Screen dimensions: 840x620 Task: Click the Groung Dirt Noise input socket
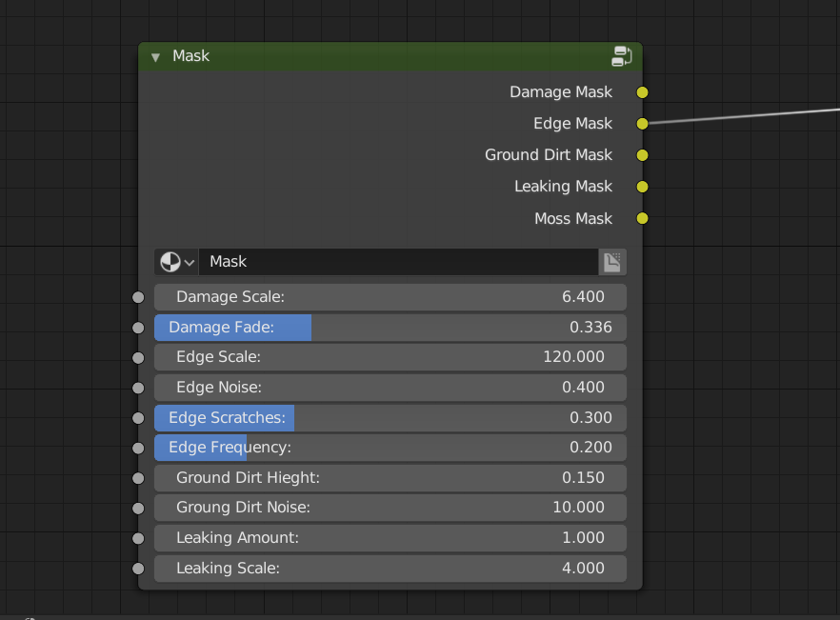pos(138,509)
